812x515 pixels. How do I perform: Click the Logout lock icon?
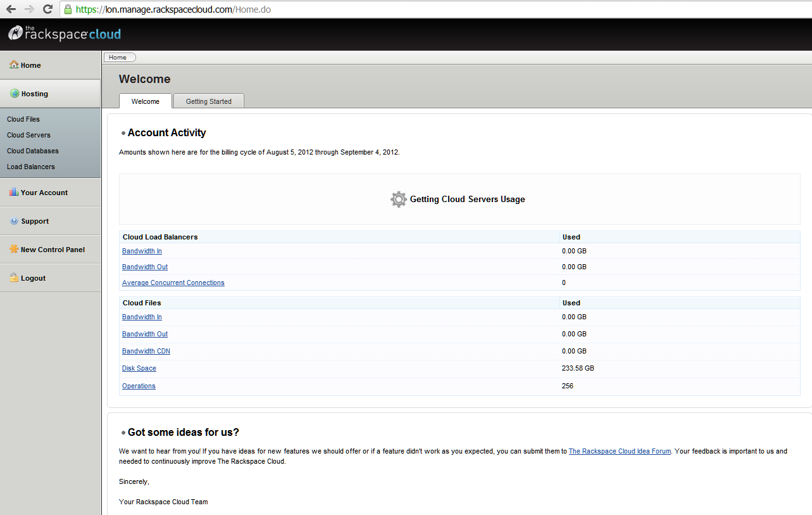(13, 277)
